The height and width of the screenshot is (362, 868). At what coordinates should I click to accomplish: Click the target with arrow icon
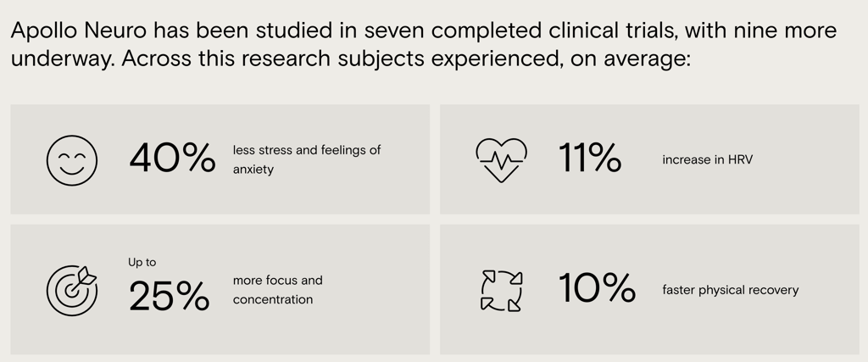(72, 290)
